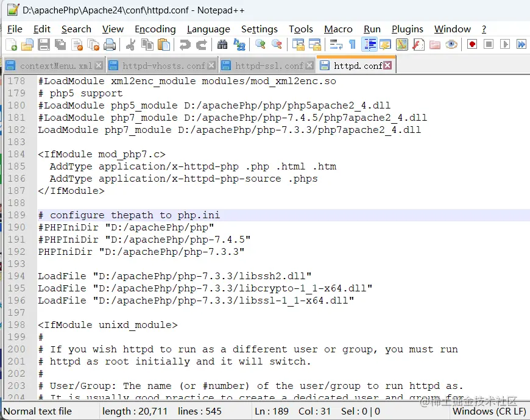
Task: Stop macro recording square button
Action: click(489, 44)
